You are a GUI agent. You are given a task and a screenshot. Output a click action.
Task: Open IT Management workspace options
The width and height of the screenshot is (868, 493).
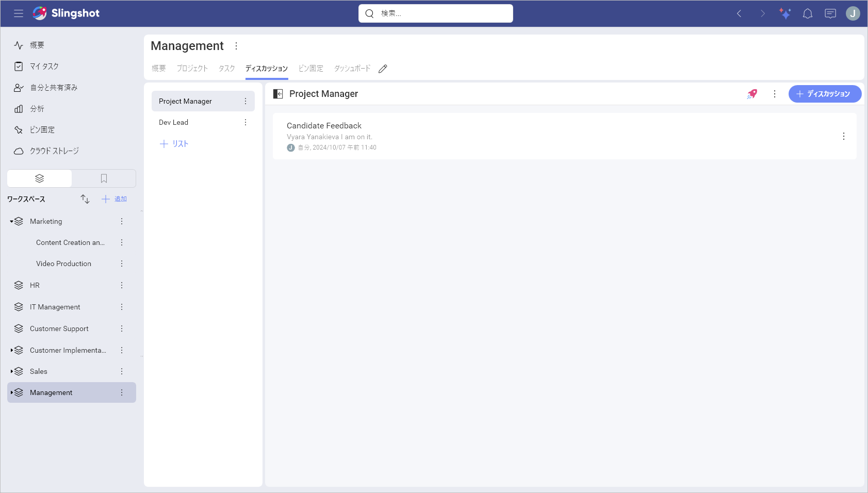tap(122, 307)
